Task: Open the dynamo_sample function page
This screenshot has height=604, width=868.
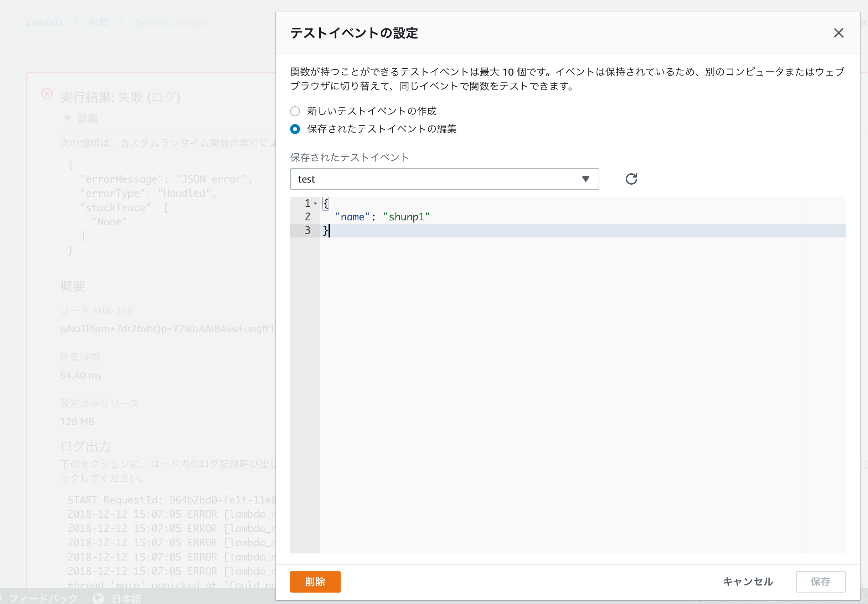Action: pos(171,22)
